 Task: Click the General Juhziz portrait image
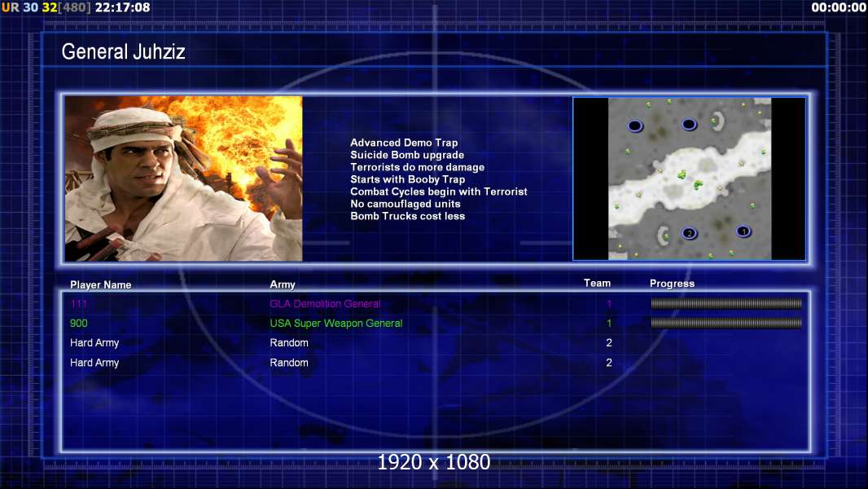[x=184, y=178]
